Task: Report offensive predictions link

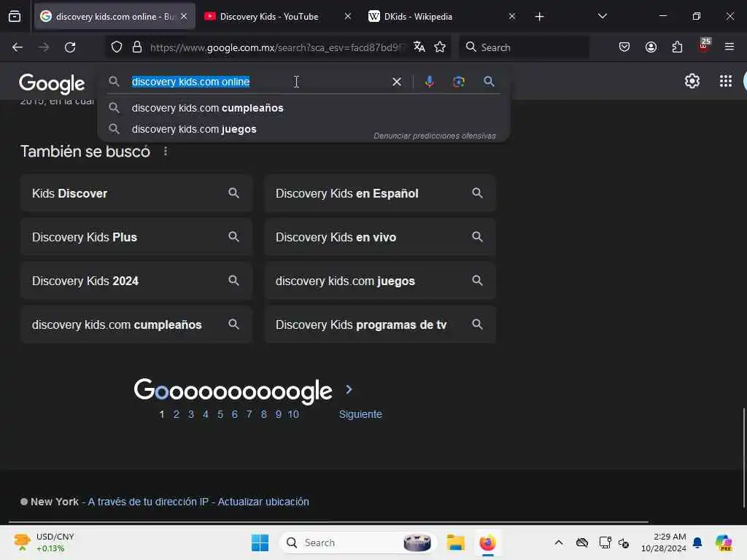Action: pos(435,136)
